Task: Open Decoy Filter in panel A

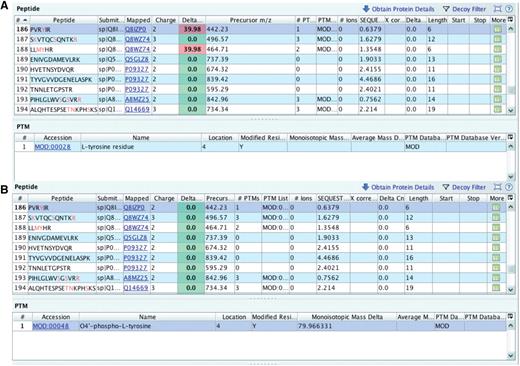Action: coord(464,9)
